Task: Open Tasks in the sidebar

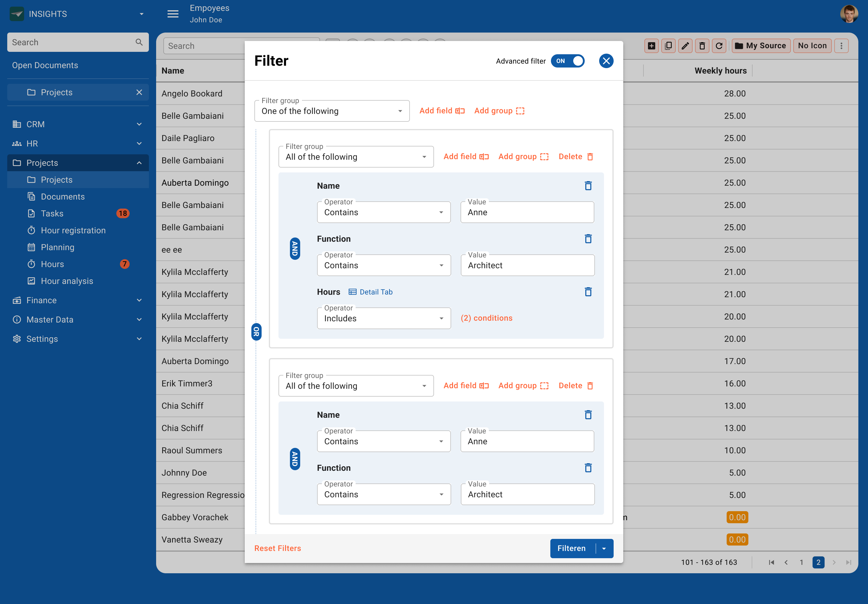Action: click(x=78, y=214)
